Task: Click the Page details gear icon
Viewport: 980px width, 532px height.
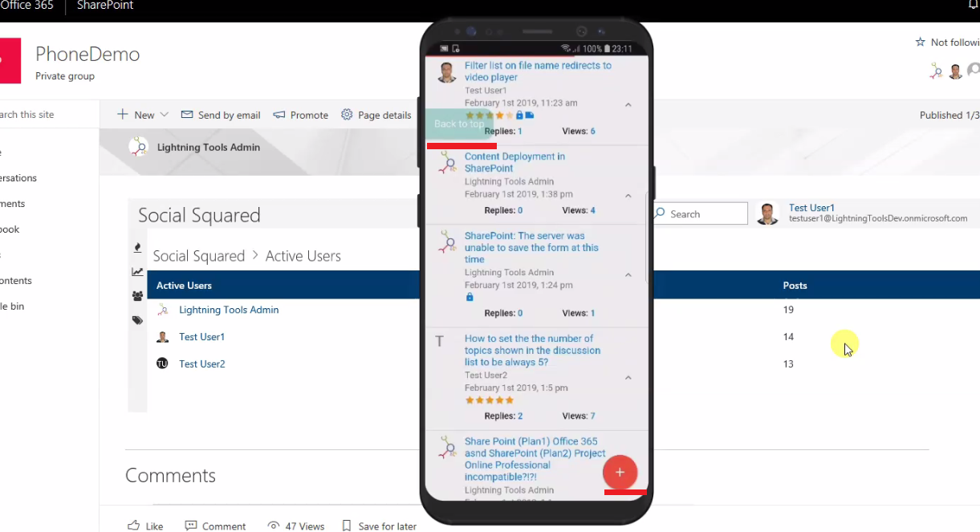Action: tap(347, 115)
